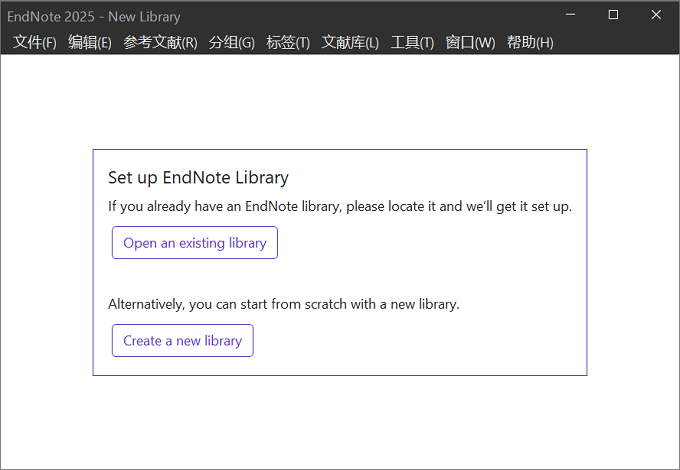680x470 pixels.
Task: Minimize the EndNote 2025 window
Action: [571, 15]
